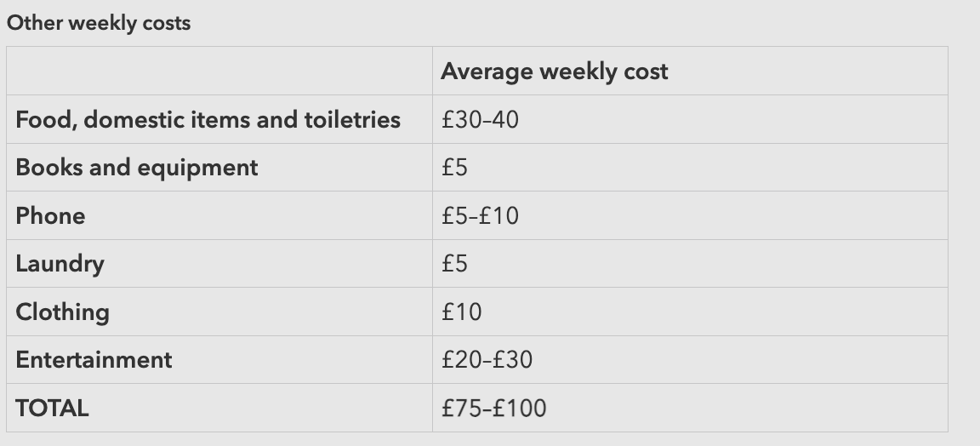
Task: Select the 'Average weekly cost' column header
Action: click(x=554, y=71)
